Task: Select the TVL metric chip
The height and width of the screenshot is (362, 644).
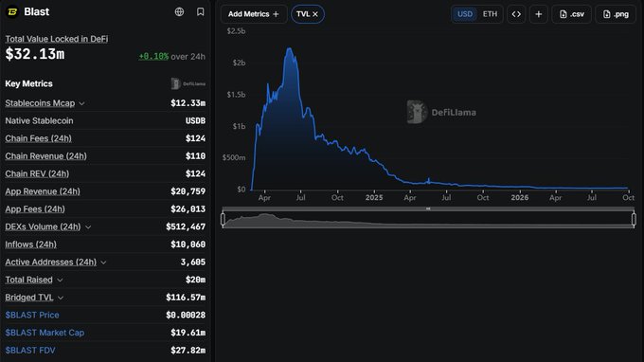Action: click(x=307, y=14)
